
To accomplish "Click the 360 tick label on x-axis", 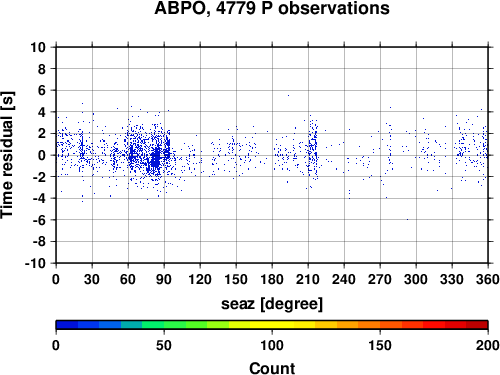I will pyautogui.click(x=488, y=279).
